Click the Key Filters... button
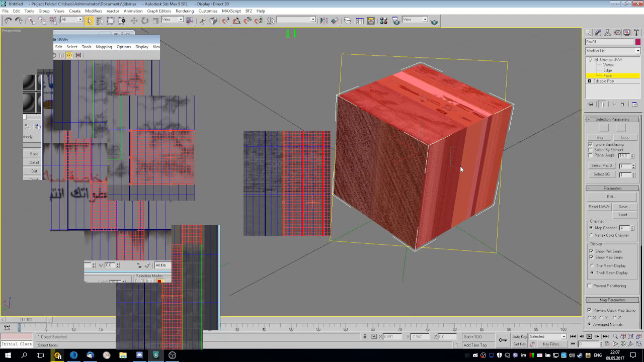 [x=551, y=344]
